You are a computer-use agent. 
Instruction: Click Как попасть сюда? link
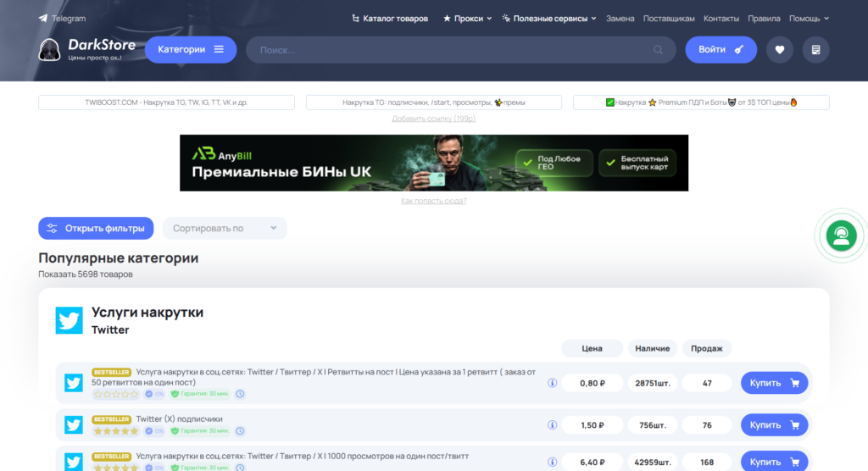(433, 201)
